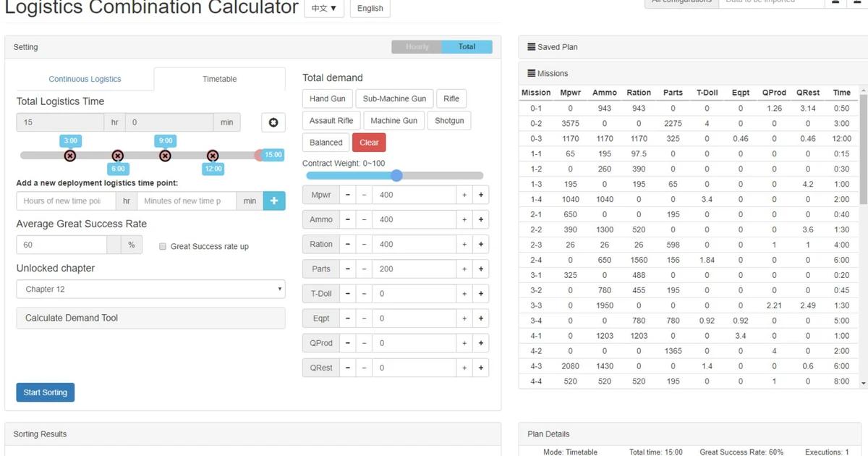
Task: Click the Saved Plan panel icon
Action: pos(533,46)
